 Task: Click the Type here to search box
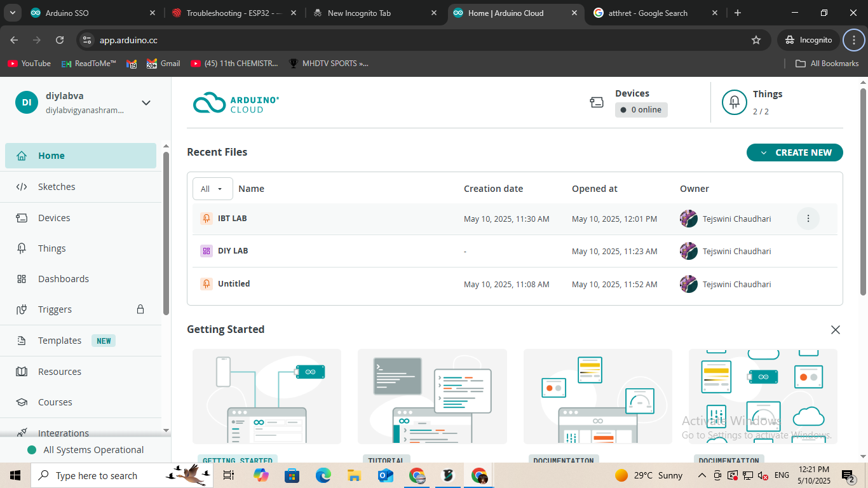pos(123,475)
